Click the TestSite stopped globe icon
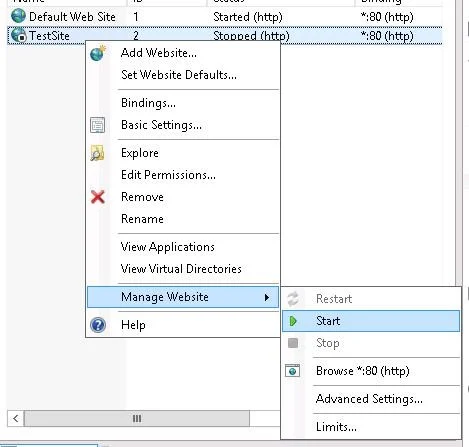469x447 pixels. pos(18,35)
